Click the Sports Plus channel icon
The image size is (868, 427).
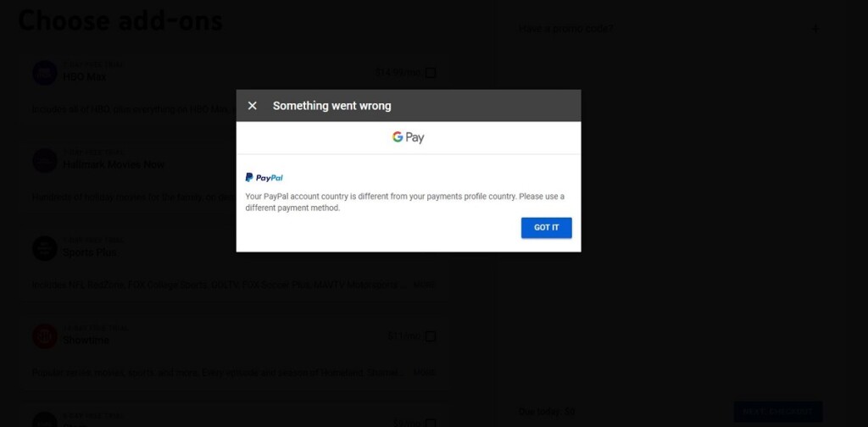[45, 248]
